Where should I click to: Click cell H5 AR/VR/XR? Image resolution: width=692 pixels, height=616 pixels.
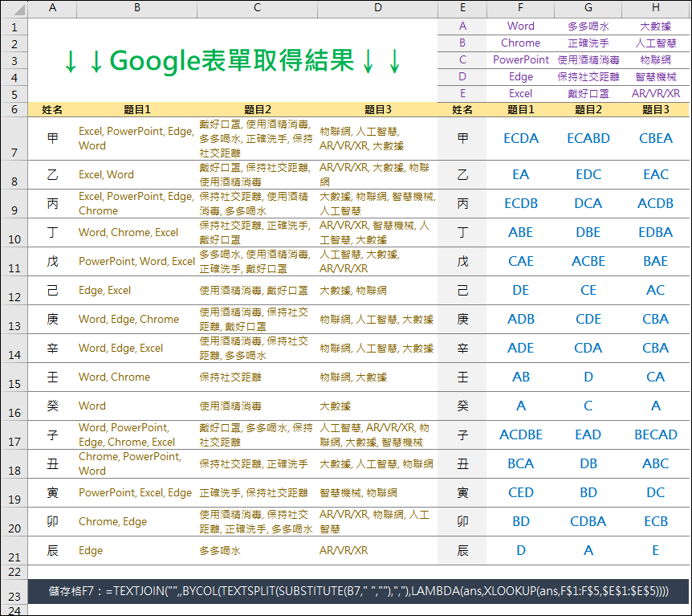[655, 94]
